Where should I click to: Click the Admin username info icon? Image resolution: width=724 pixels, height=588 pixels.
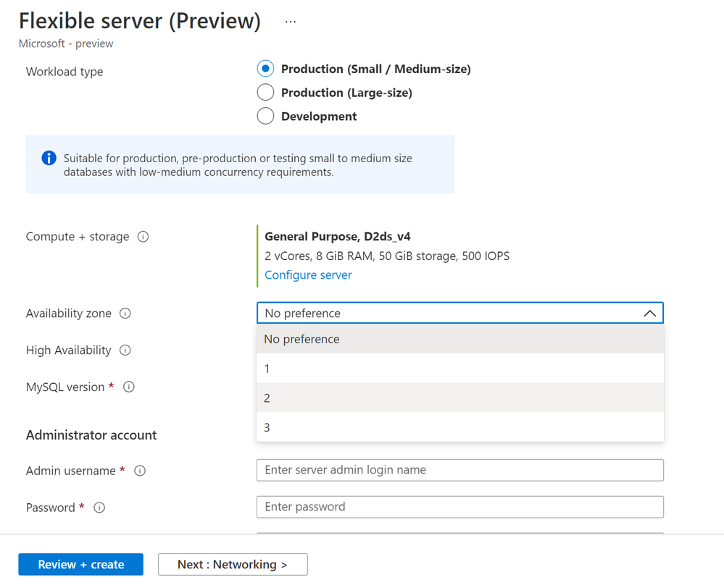point(140,471)
